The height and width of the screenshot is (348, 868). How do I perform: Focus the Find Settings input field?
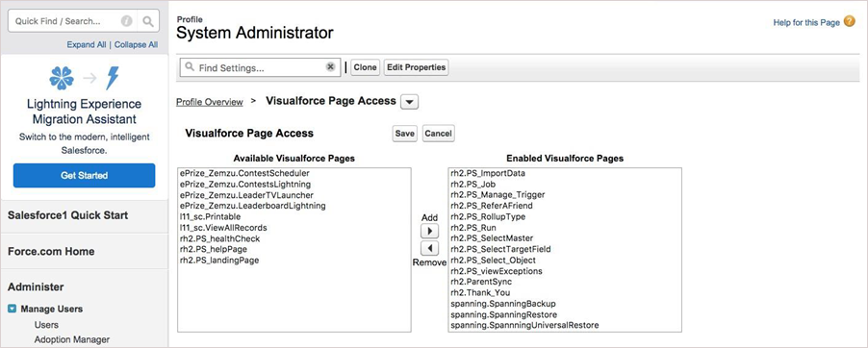click(x=260, y=67)
